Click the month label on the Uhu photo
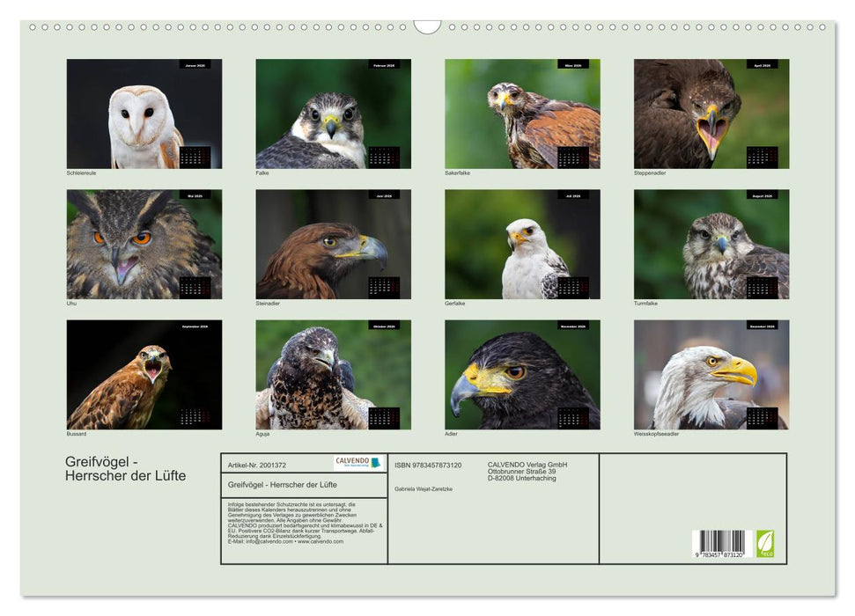Viewport: 855px width, 616px height. pos(195,195)
